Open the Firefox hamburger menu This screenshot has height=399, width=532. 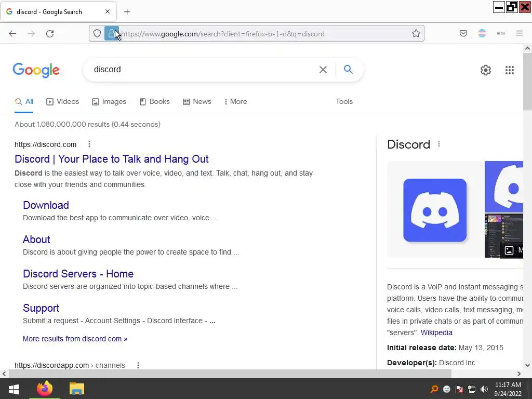520,33
